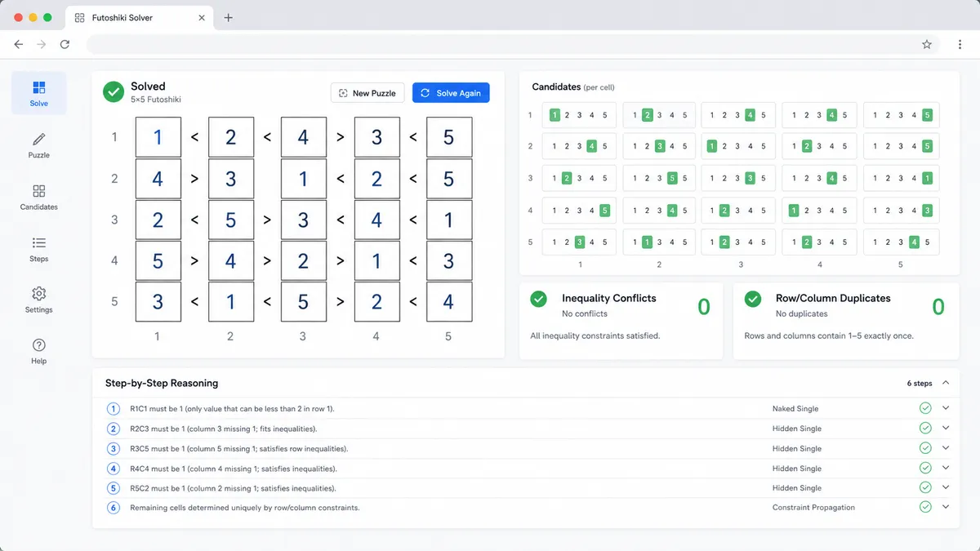Image resolution: width=980 pixels, height=551 pixels.
Task: Click step 1 number badge
Action: point(114,408)
